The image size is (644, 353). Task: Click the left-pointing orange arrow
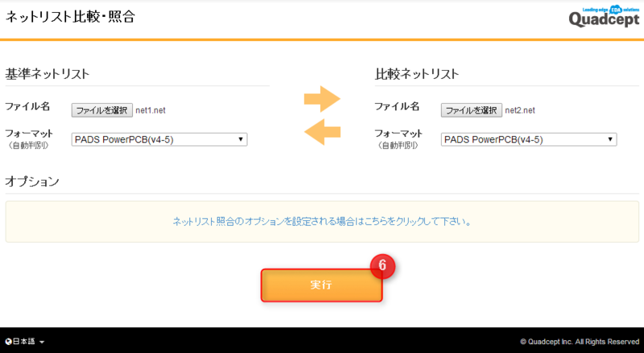tap(322, 132)
